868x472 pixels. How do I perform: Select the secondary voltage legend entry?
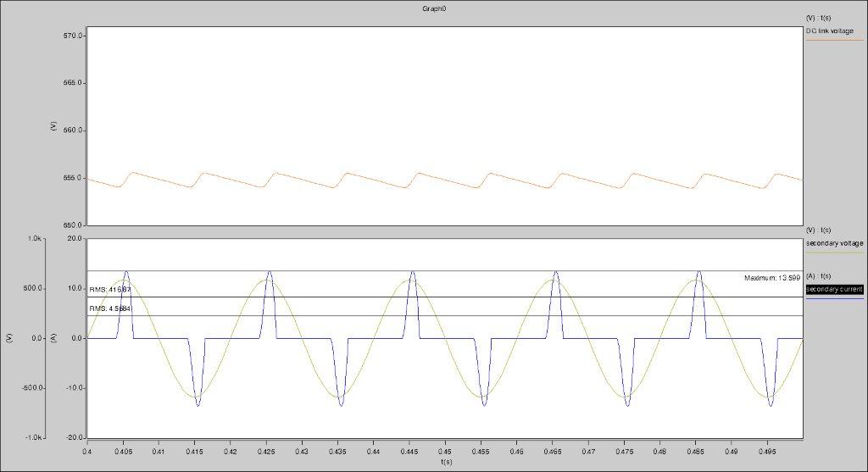point(835,242)
